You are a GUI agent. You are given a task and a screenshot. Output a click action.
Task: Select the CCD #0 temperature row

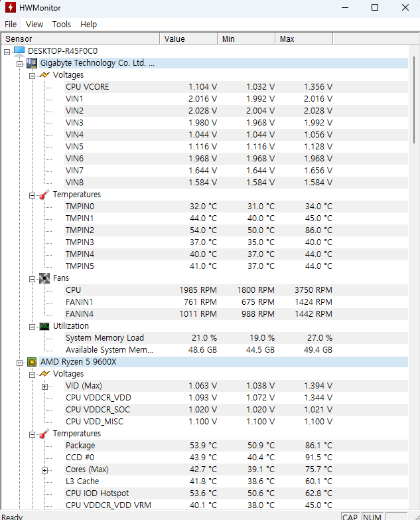pos(236,458)
